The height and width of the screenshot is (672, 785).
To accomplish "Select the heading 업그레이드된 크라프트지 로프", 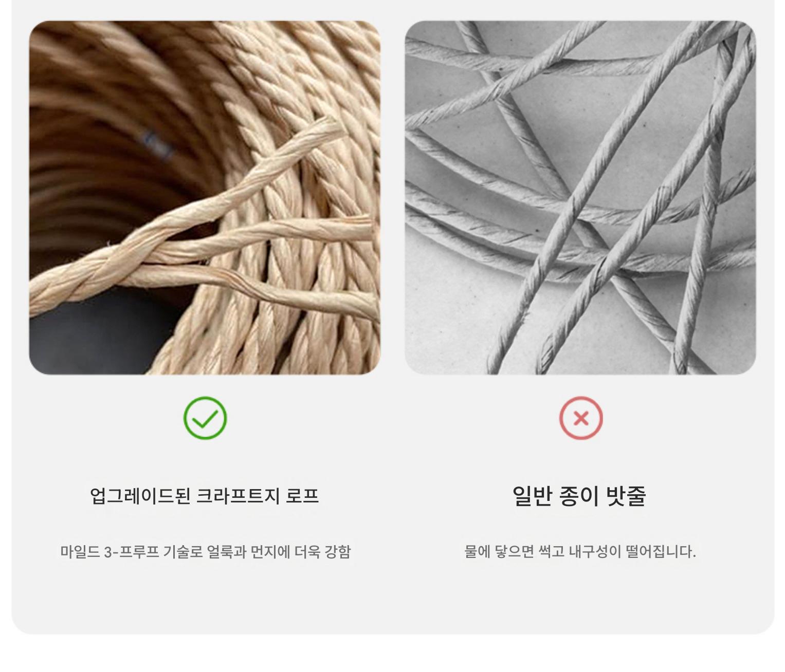I will point(205,496).
